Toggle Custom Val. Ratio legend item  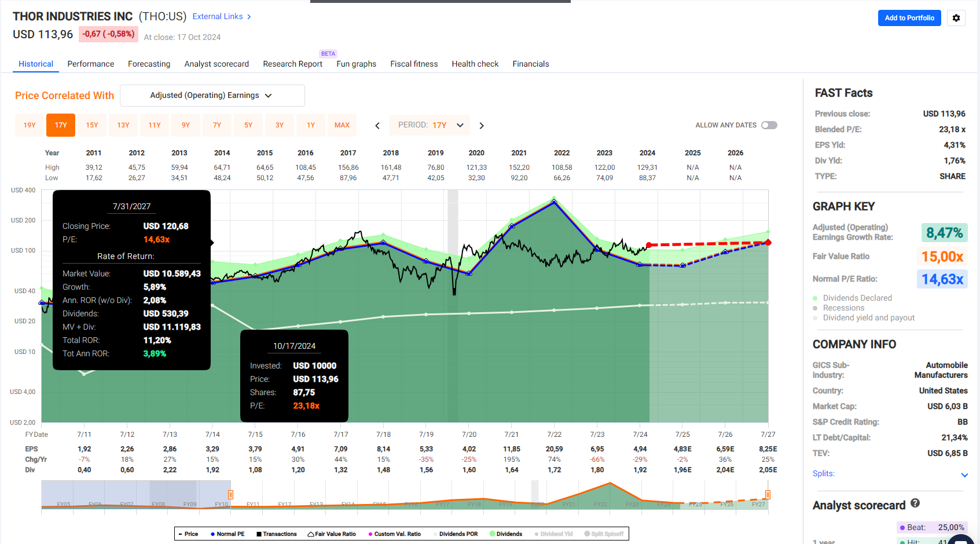[394, 534]
